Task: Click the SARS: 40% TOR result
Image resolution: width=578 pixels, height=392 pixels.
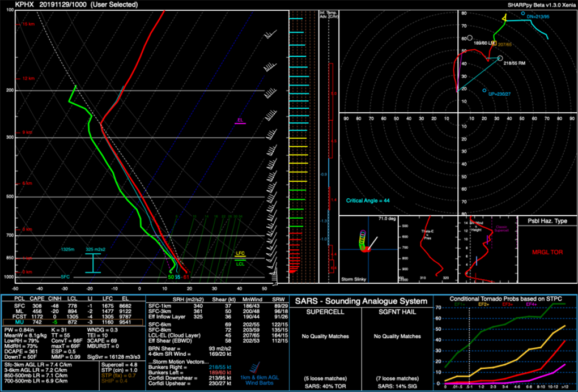Action: pyautogui.click(x=325, y=385)
